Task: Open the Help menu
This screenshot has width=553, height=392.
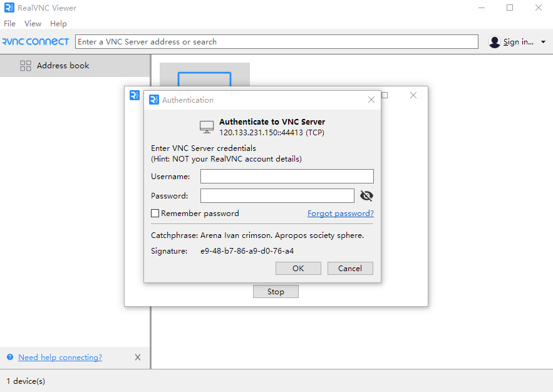Action: click(x=58, y=24)
